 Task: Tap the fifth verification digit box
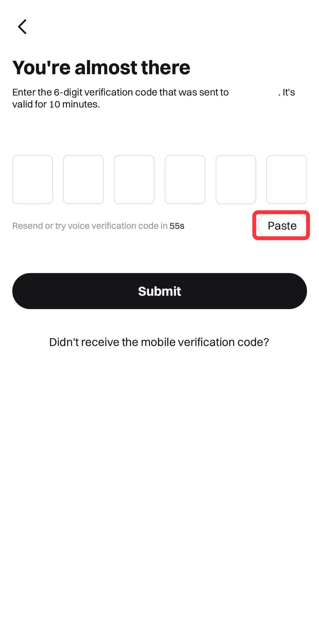236,180
